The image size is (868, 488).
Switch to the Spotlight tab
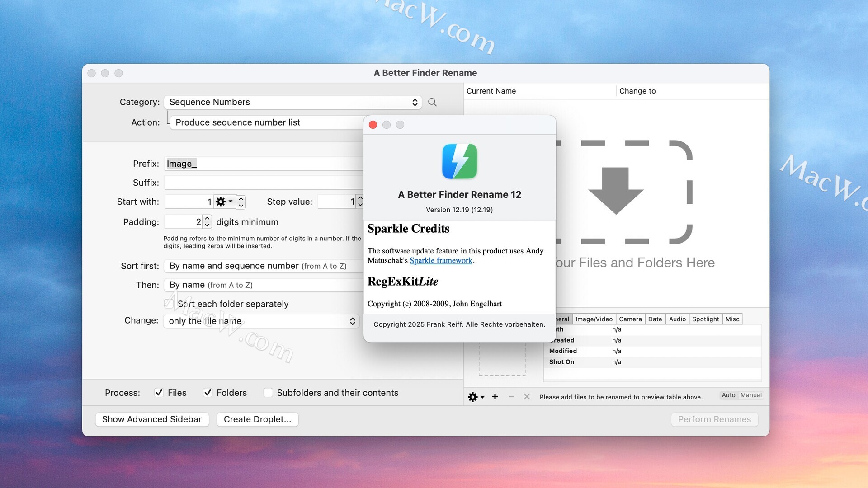pos(705,319)
